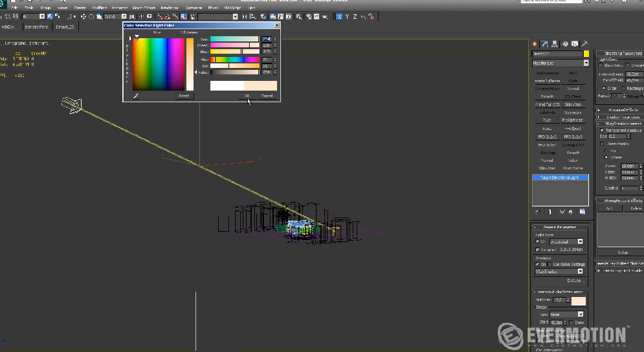
Task: Restrict to X axis constraint button
Action: click(x=339, y=16)
